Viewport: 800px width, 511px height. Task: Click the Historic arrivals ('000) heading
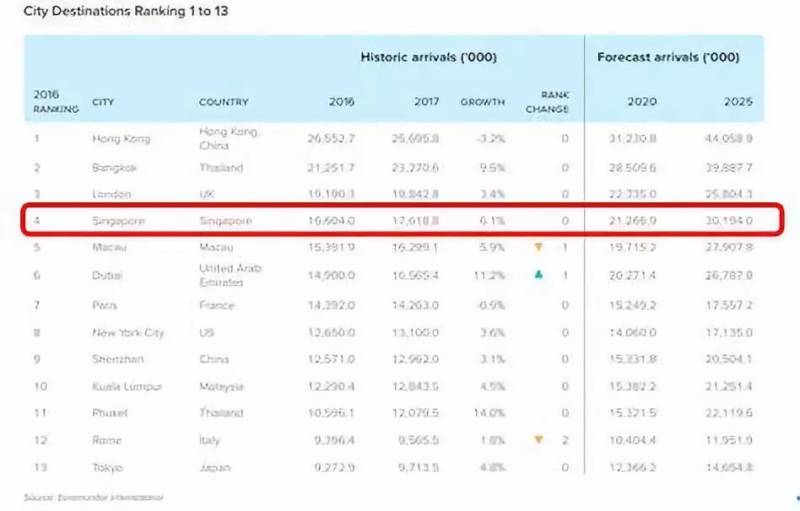click(x=428, y=57)
